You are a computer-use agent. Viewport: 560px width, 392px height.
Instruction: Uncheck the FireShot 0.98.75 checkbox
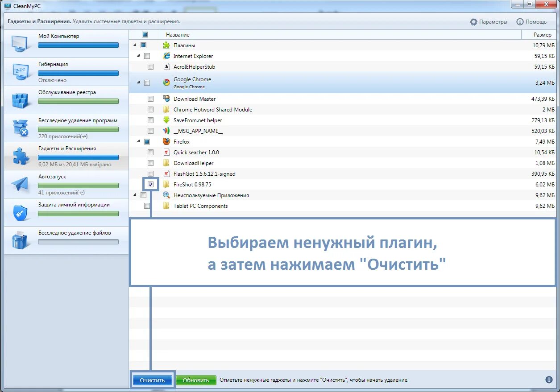tap(150, 184)
